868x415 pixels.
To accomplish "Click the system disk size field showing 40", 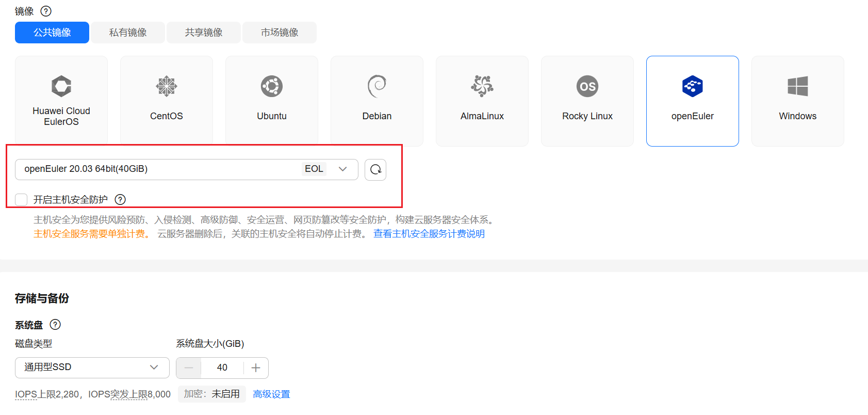I will (x=222, y=368).
